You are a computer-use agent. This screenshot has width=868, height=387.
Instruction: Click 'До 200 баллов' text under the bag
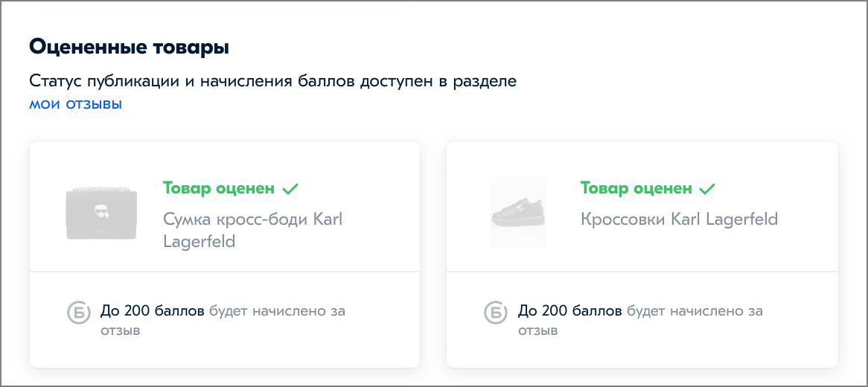click(x=152, y=311)
